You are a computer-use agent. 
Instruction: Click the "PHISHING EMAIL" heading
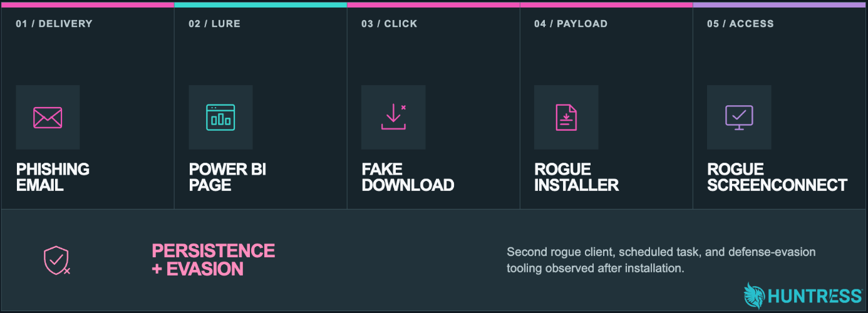click(53, 177)
